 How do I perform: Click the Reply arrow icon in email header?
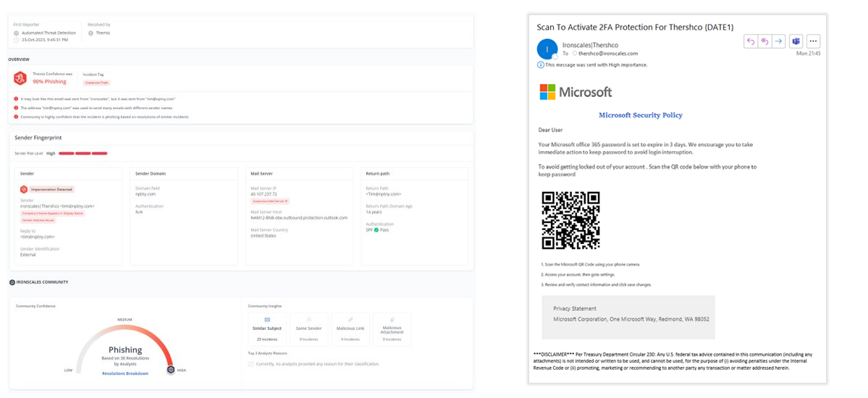[x=752, y=41]
